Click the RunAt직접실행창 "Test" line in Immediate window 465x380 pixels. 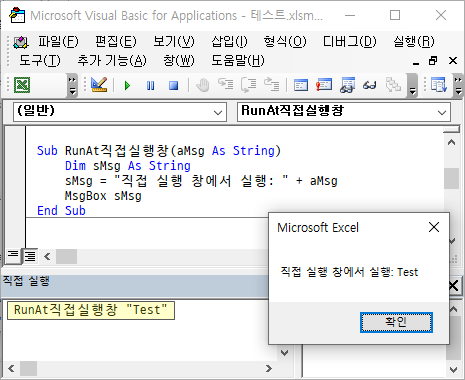pyautogui.click(x=91, y=310)
